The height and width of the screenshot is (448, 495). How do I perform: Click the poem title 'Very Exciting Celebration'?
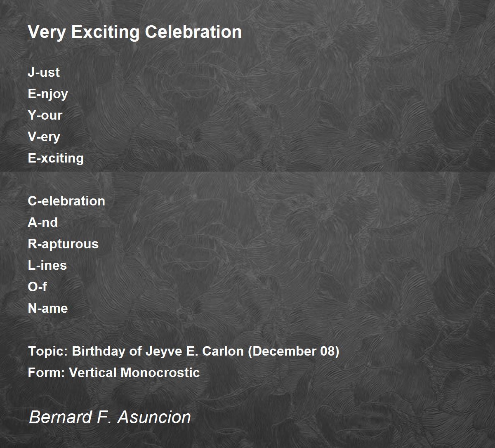(134, 32)
